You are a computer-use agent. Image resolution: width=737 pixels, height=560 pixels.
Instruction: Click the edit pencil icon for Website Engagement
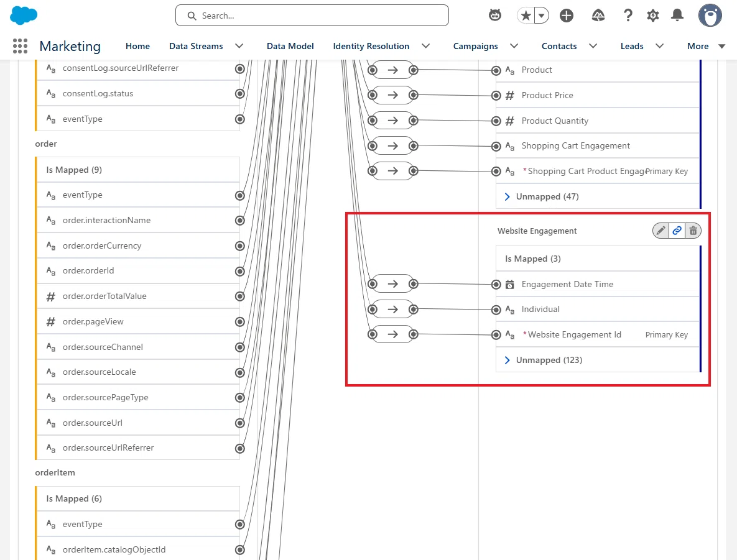click(661, 231)
